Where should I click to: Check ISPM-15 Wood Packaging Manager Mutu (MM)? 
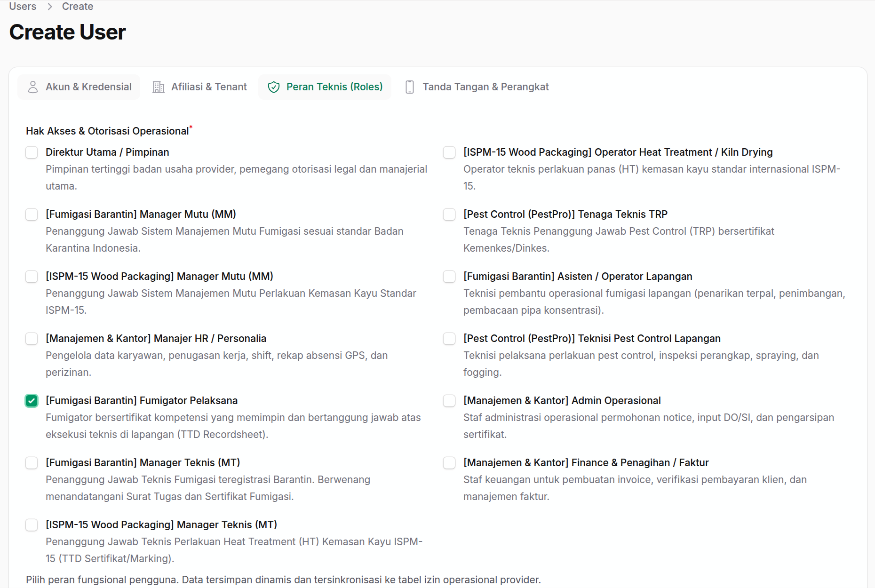point(32,277)
